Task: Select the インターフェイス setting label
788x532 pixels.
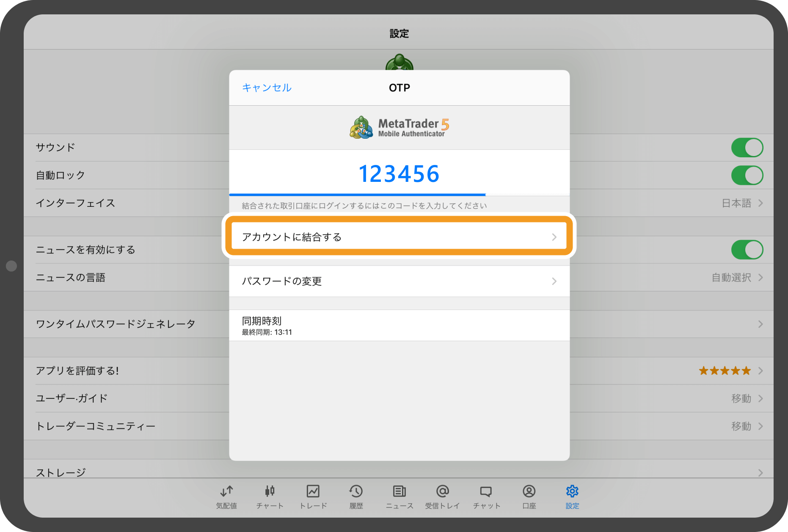Action: tap(75, 203)
